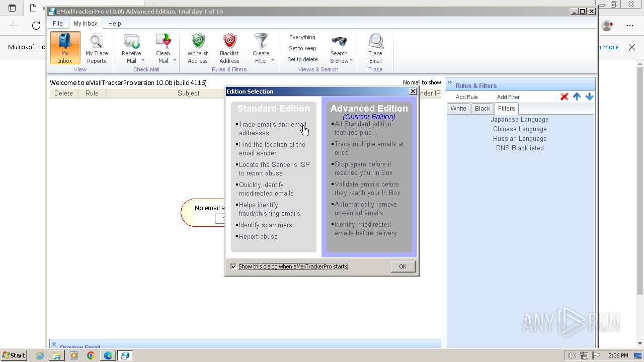Open Chrome from the taskbar

91,355
